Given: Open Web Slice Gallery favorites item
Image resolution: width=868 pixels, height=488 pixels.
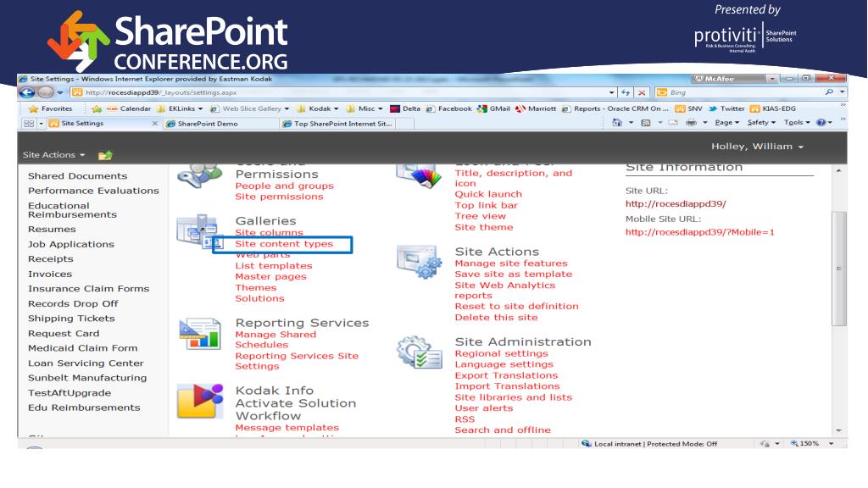Looking at the screenshot, I should pyautogui.click(x=250, y=108).
